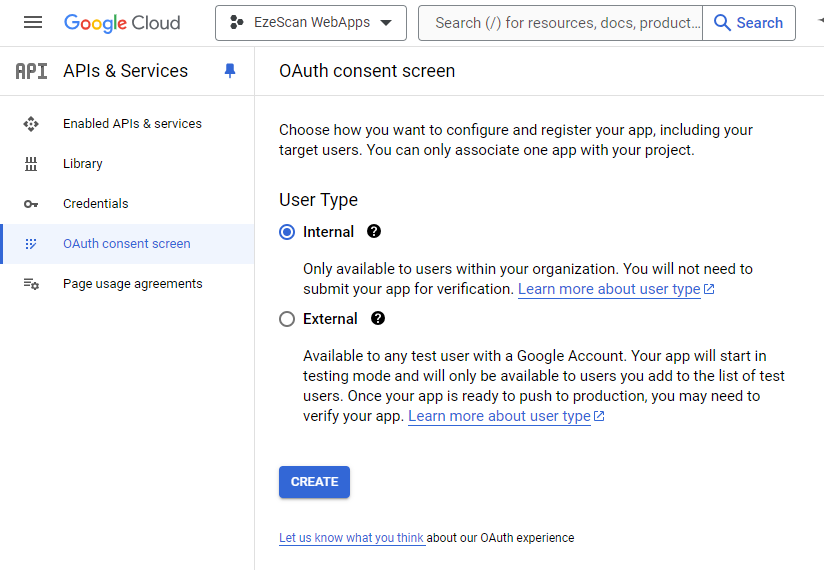Screen dimensions: 824x570
Task: Click the Enabled APIs & services icon
Action: (31, 124)
